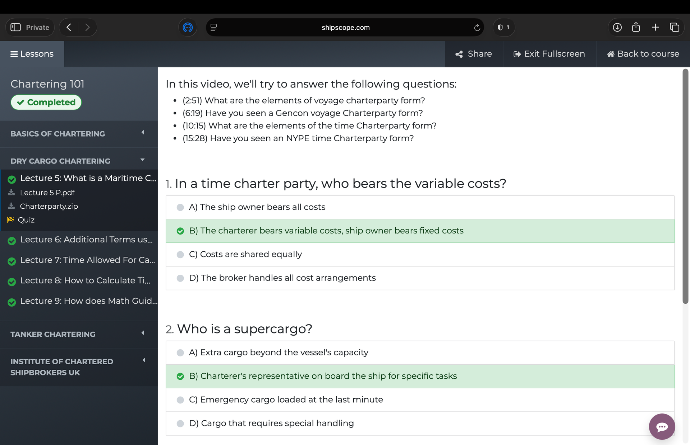Open the chat support bubble
The image size is (690, 445).
661,427
